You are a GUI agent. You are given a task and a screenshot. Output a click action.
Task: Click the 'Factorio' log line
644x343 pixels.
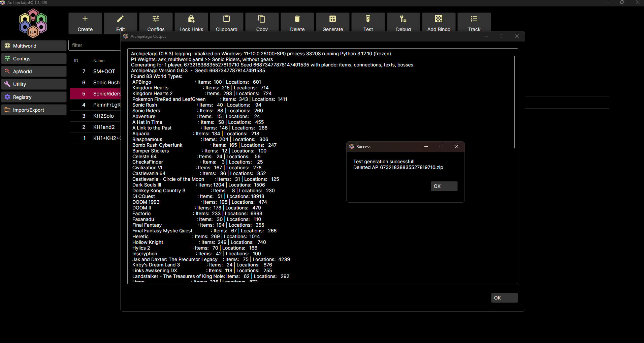pyautogui.click(x=197, y=213)
